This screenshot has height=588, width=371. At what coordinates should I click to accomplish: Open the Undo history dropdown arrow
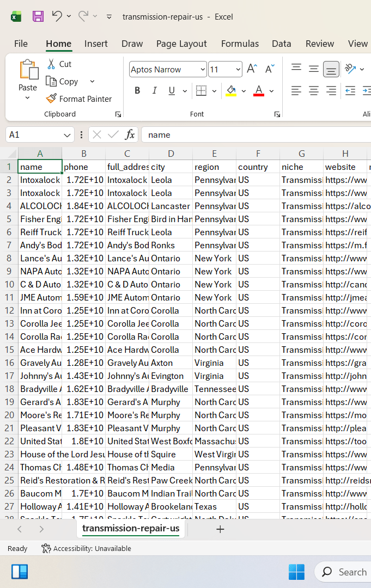69,16
